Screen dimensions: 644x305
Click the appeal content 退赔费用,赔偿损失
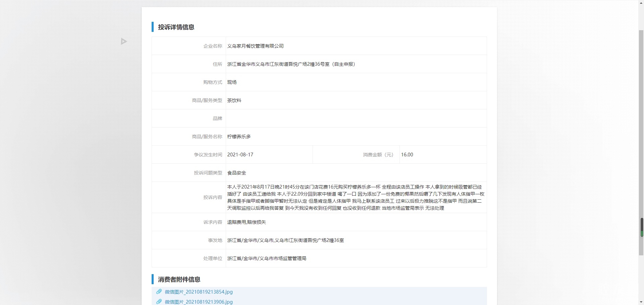(247, 222)
